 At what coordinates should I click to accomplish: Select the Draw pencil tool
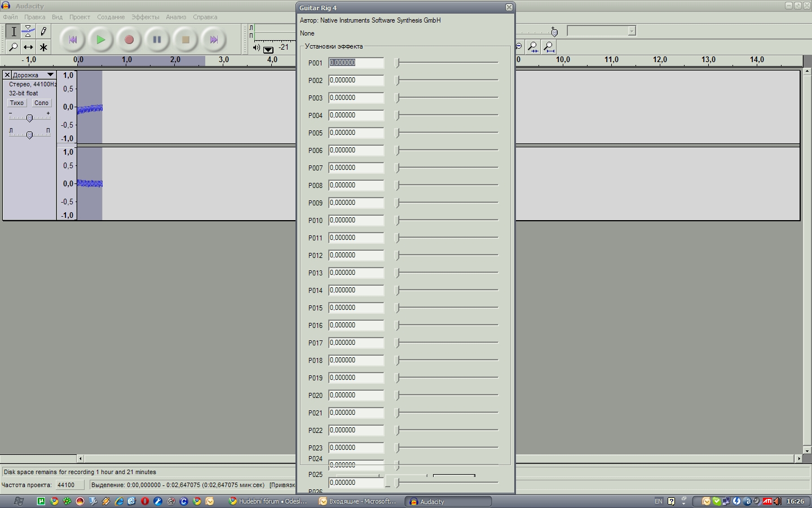point(43,32)
